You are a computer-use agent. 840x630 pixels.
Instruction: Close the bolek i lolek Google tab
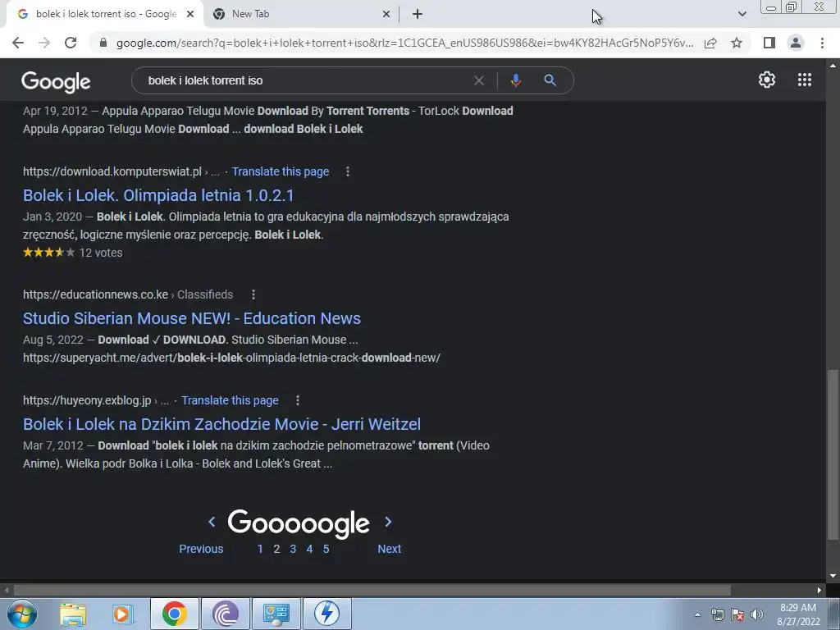coord(190,15)
